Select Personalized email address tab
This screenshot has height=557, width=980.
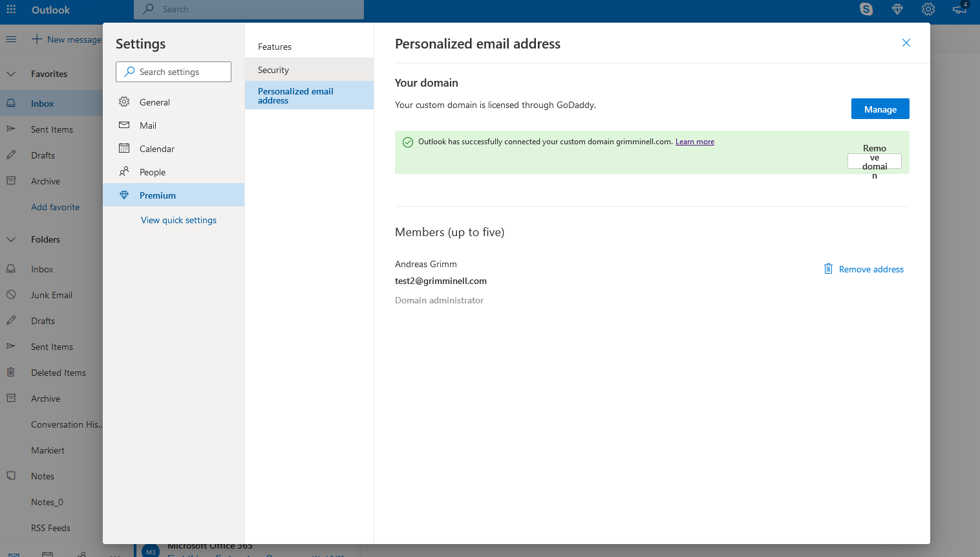pyautogui.click(x=309, y=95)
